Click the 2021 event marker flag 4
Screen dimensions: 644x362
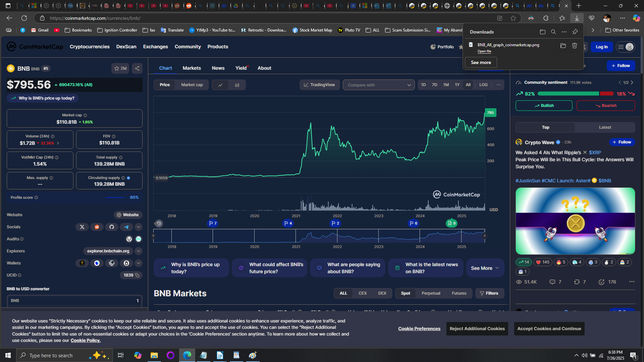click(288, 223)
